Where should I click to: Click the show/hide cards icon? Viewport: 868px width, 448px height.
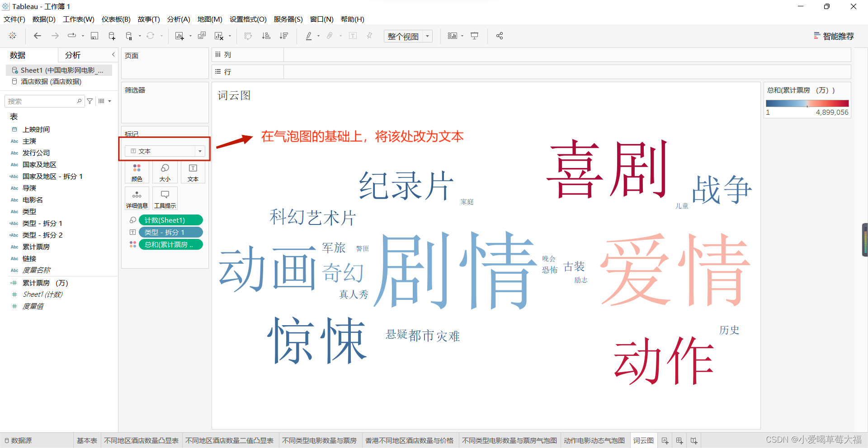[452, 36]
